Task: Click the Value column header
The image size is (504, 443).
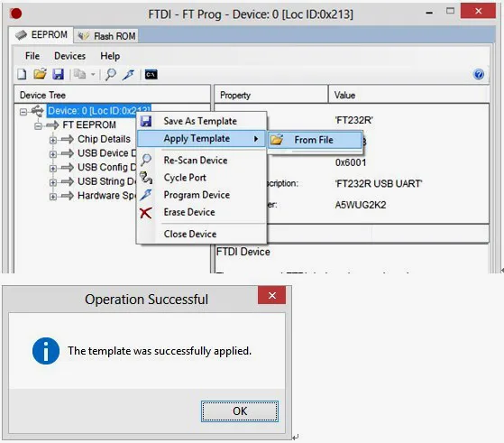Action: click(408, 95)
